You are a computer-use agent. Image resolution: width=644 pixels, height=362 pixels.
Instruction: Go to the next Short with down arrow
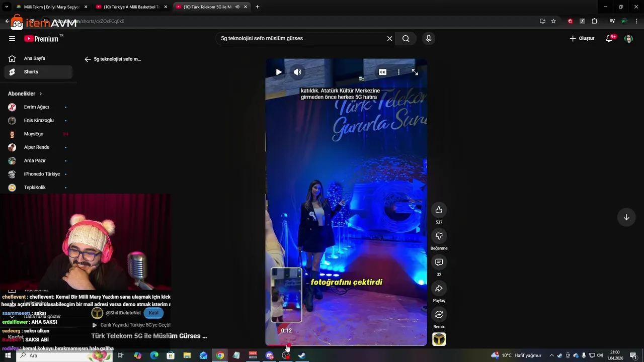click(x=626, y=217)
